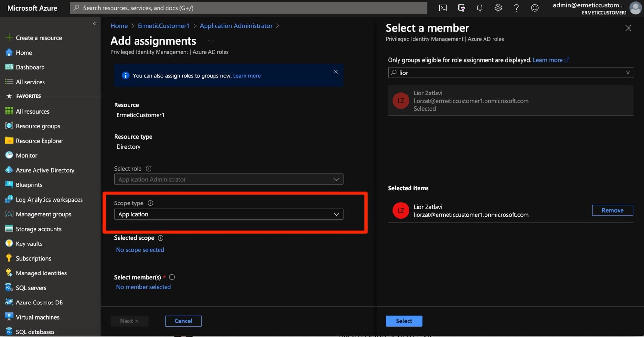
Task: Click the Management groups icon
Action: pos(9,214)
